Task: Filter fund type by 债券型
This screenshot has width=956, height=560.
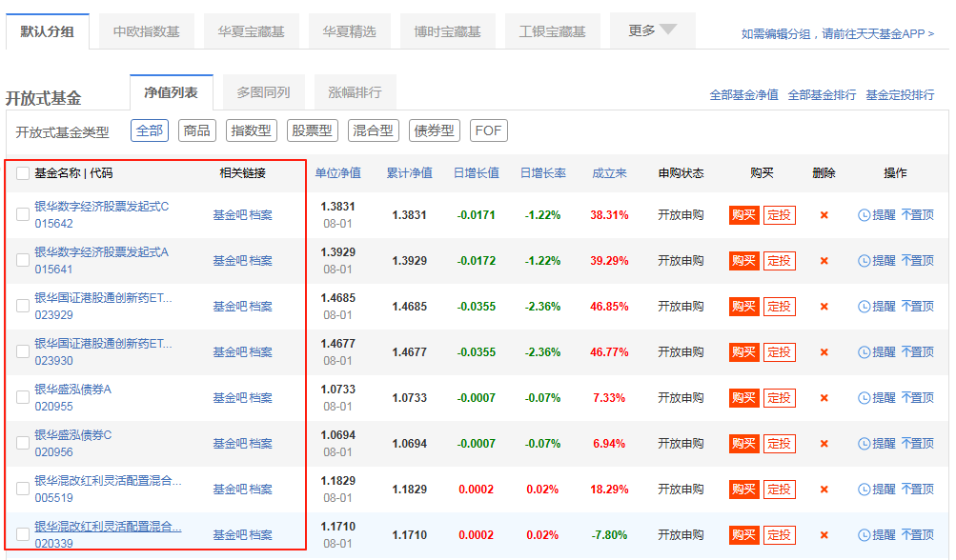Action: point(434,130)
